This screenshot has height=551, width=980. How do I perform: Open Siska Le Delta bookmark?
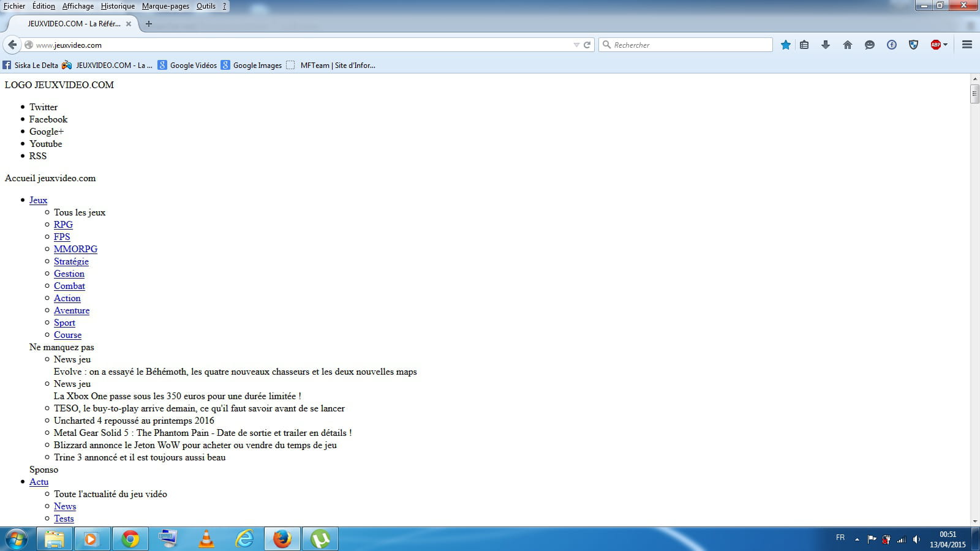click(31, 65)
